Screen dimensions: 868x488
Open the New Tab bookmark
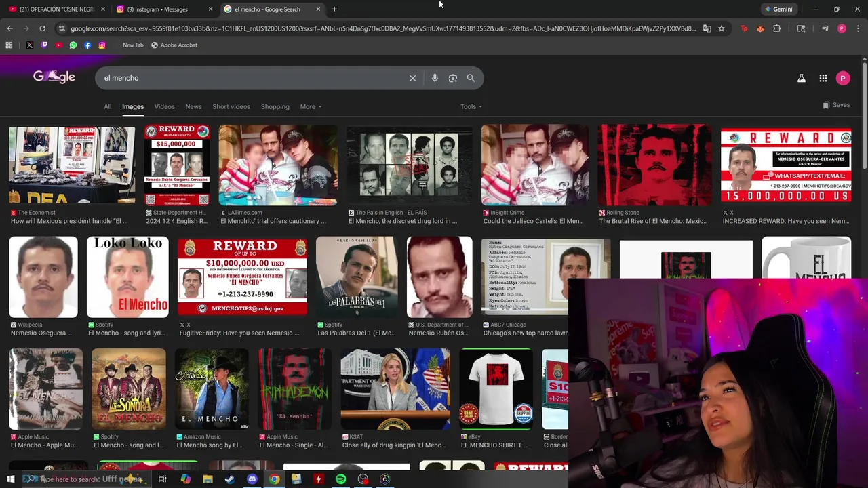133,45
